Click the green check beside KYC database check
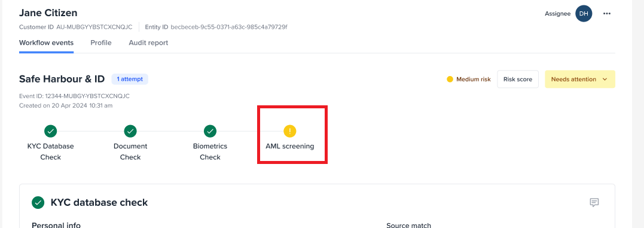The width and height of the screenshot is (644, 228). tap(38, 202)
